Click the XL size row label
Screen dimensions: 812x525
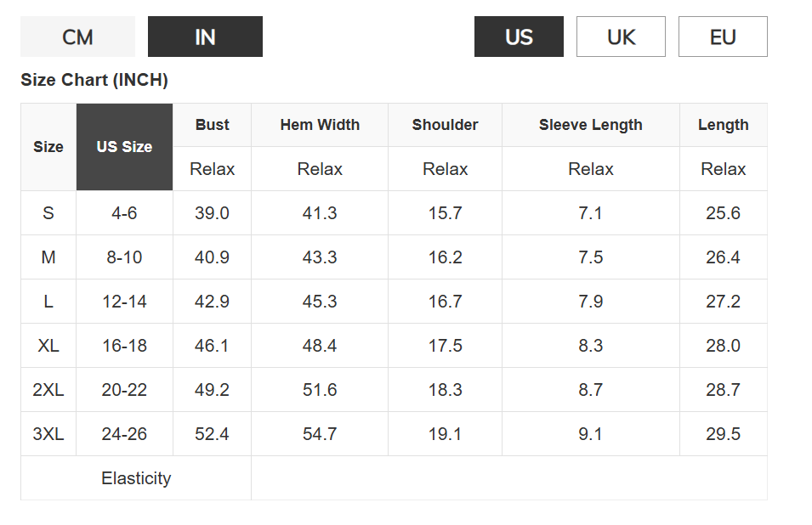tap(48, 346)
